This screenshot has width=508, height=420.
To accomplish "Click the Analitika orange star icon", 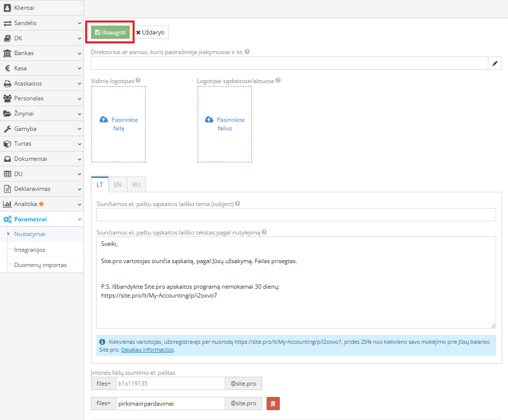I will [x=42, y=204].
